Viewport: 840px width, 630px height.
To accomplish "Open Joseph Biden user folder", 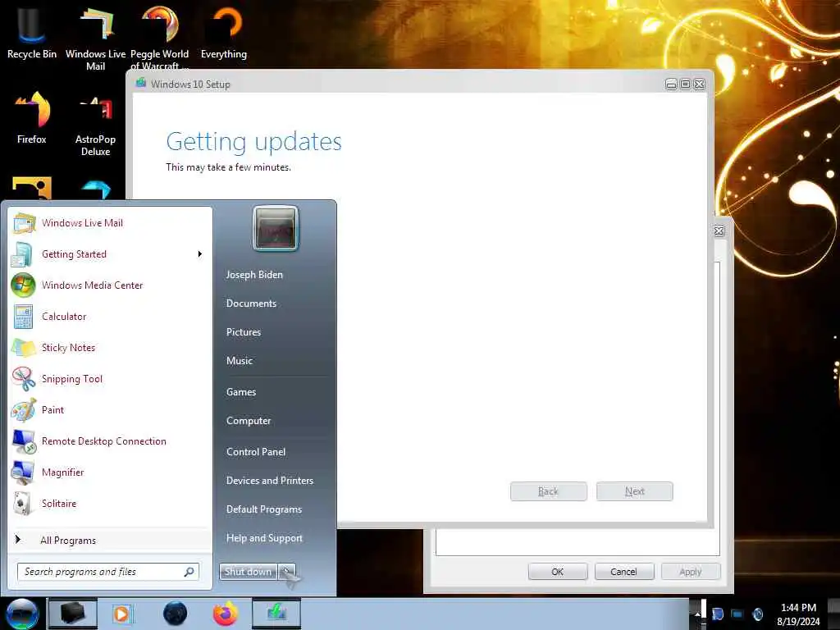I will [x=254, y=274].
